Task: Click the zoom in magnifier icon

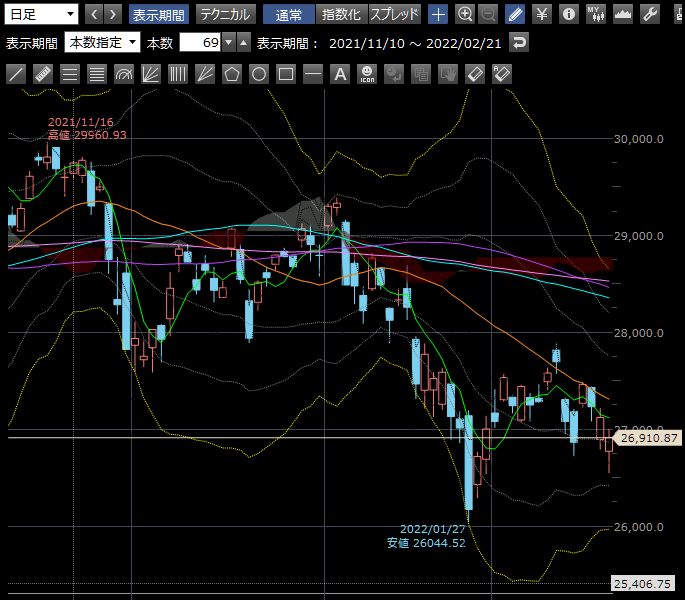Action: pos(465,14)
